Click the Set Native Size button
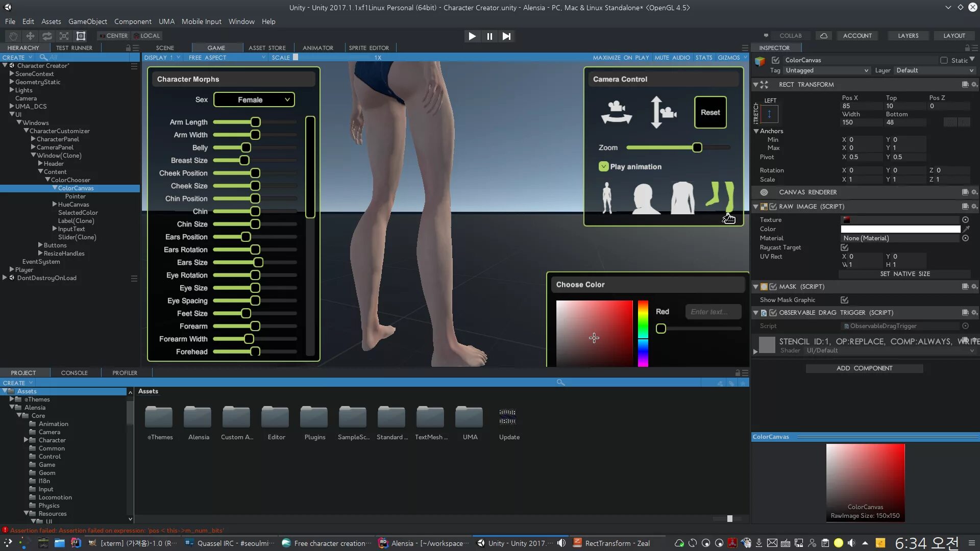The height and width of the screenshot is (551, 980). click(x=904, y=274)
